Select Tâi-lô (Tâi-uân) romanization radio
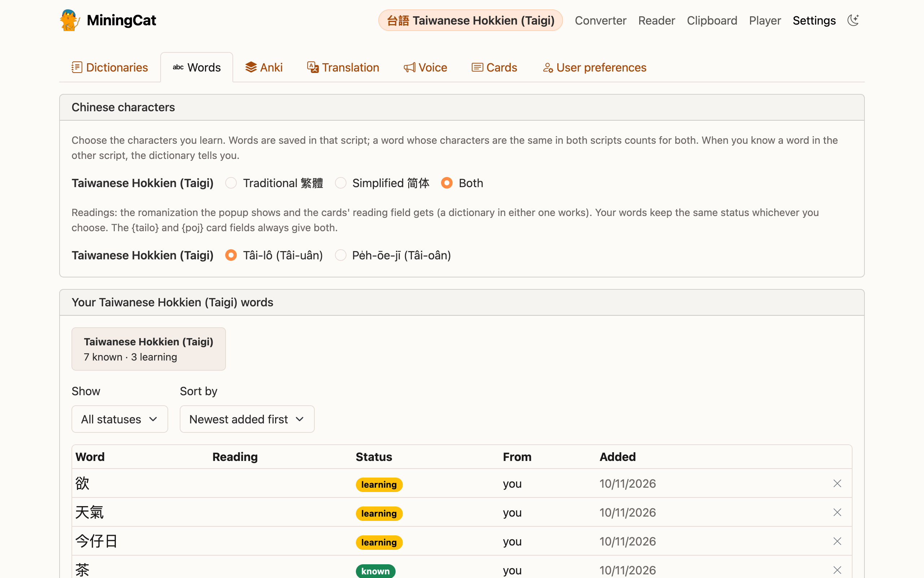The image size is (924, 578). (x=231, y=255)
